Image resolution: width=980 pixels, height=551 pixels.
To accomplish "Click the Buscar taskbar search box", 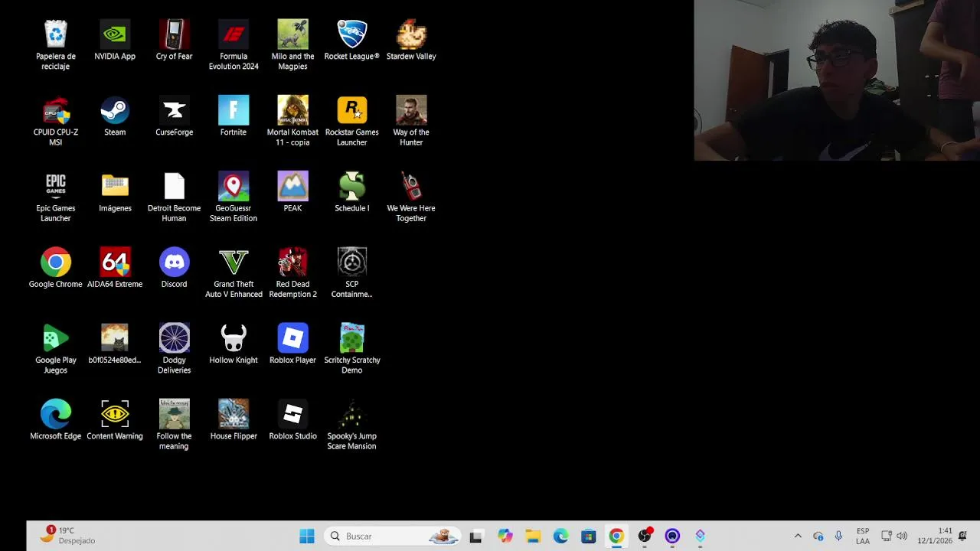I will (x=394, y=536).
